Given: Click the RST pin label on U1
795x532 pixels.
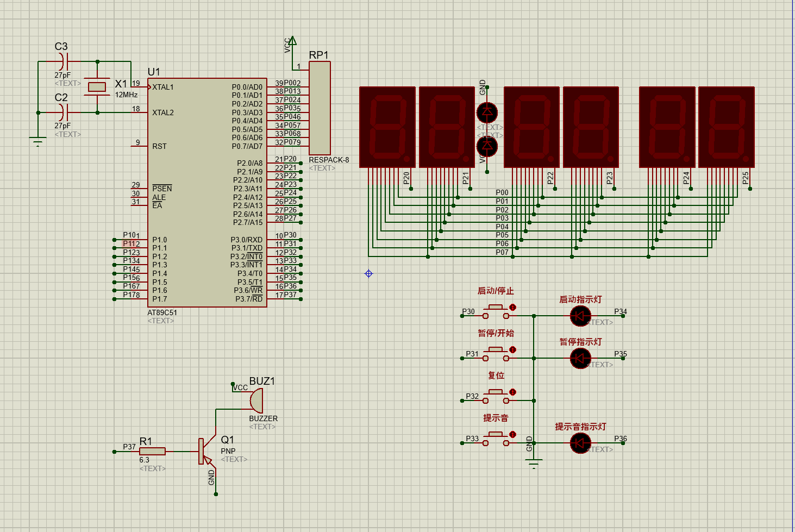Looking at the screenshot, I should (x=159, y=146).
